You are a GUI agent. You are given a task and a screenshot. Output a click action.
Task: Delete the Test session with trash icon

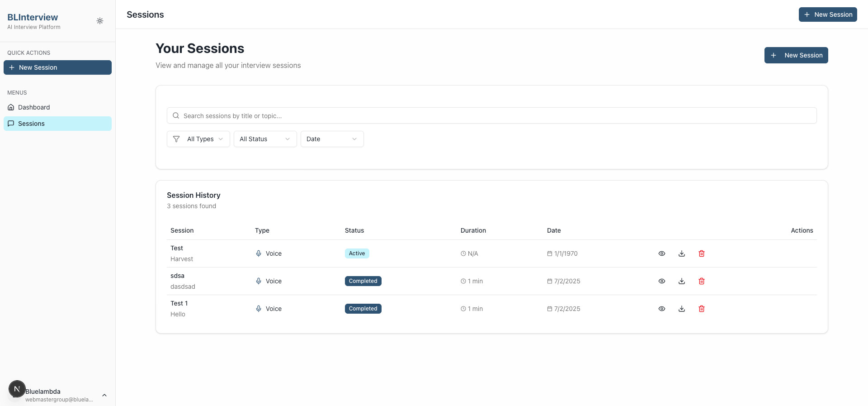point(702,253)
